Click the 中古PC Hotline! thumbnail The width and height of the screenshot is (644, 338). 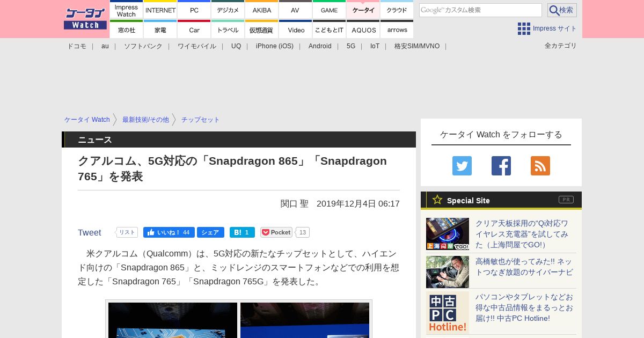(x=448, y=313)
